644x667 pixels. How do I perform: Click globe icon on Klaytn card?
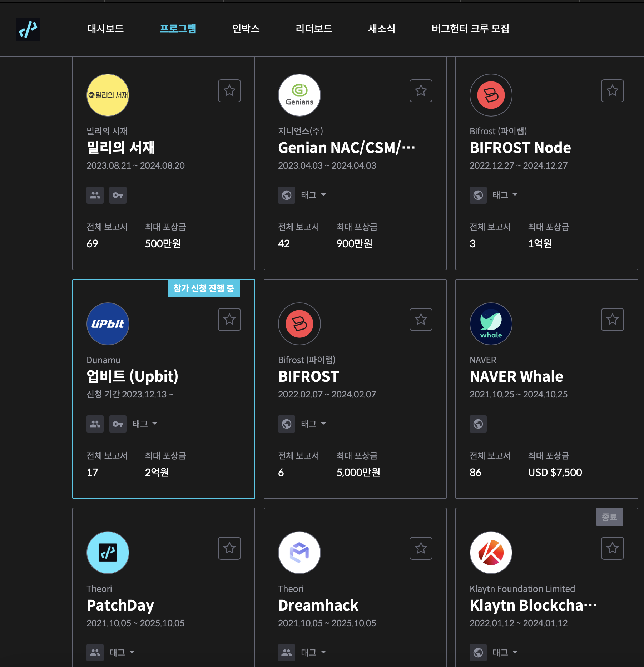coord(478,653)
